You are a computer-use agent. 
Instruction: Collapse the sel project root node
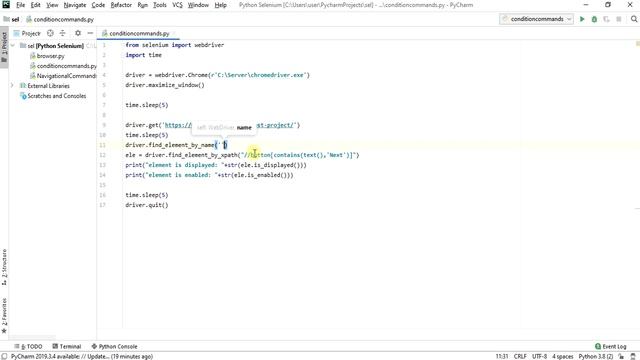(13, 46)
